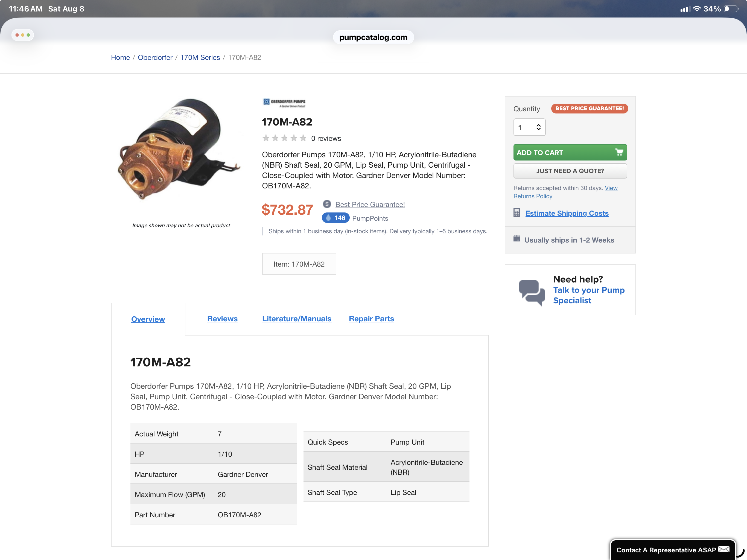This screenshot has width=747, height=560.
Task: Click the 170M-A82 breadcrumb text
Action: click(x=244, y=57)
